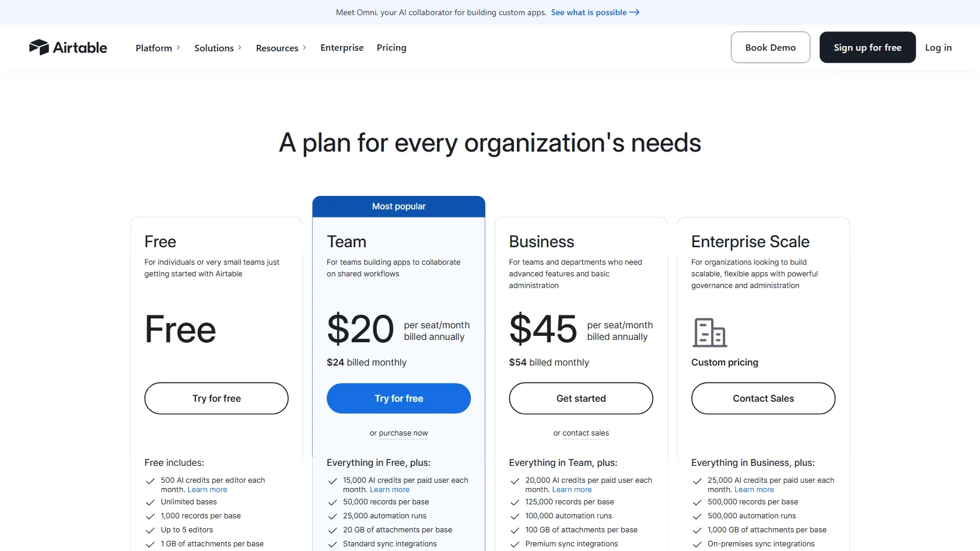Viewport: 980px width, 551px height.
Task: Open Learn more in Business plan credits
Action: (572, 490)
